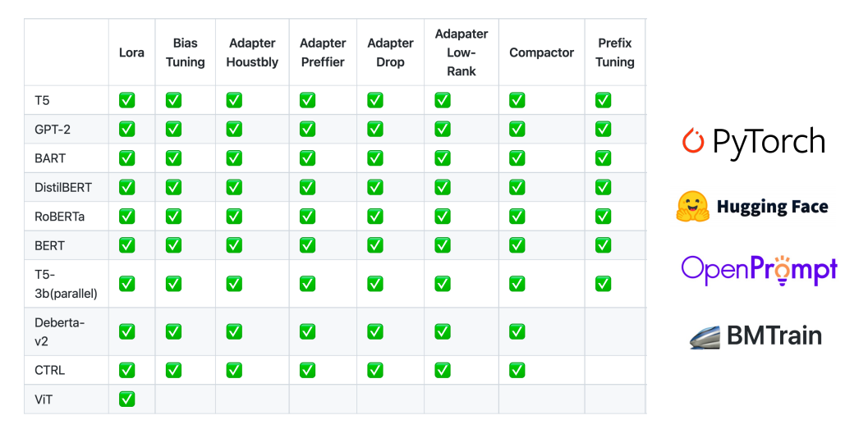Click the Hugging Face emoji logo
Image resolution: width=868 pixels, height=429 pixels.
coord(692,206)
